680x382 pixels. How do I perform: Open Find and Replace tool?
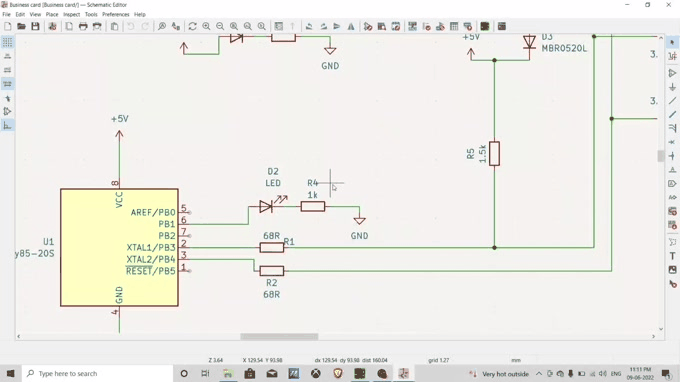tap(176, 26)
